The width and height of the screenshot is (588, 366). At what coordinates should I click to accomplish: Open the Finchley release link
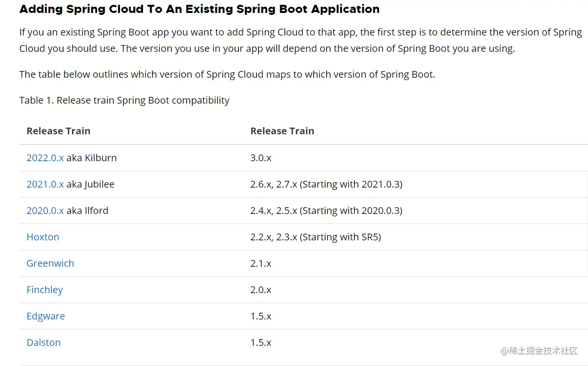tap(45, 290)
